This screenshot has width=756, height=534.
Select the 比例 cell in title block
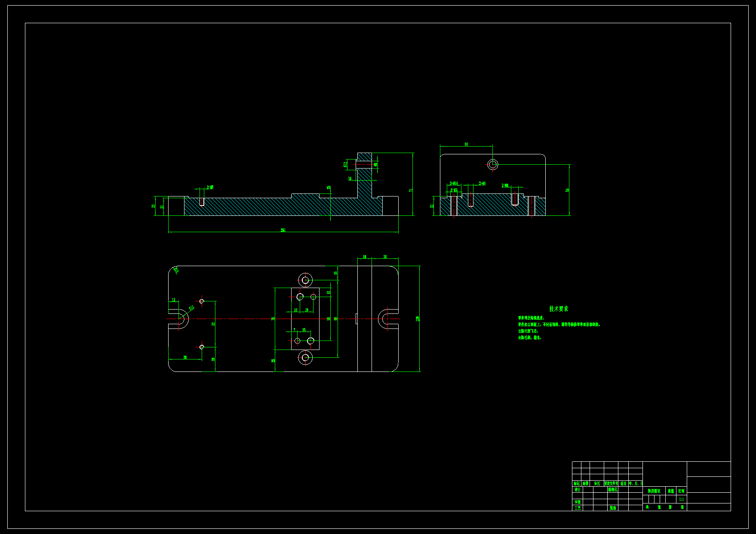coord(682,491)
